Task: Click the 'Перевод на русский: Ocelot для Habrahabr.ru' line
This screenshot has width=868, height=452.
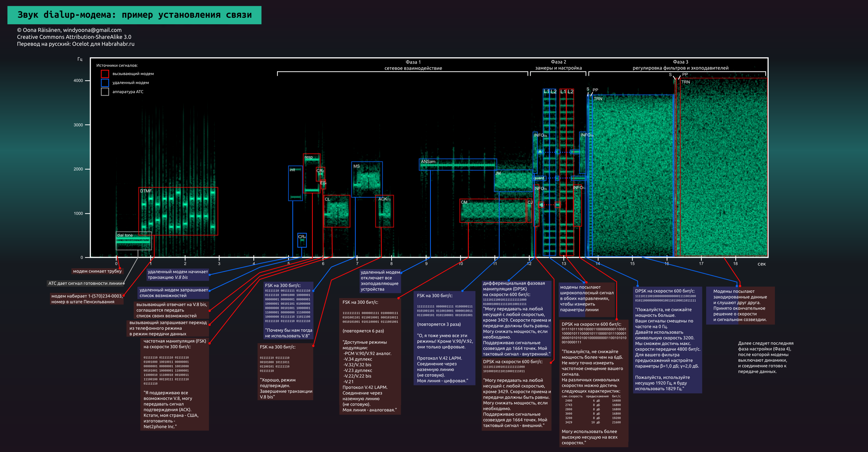Action: [x=76, y=44]
